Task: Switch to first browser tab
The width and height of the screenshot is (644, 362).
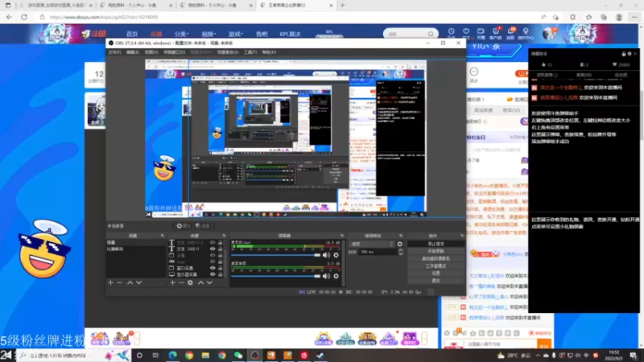Action: pos(55,6)
